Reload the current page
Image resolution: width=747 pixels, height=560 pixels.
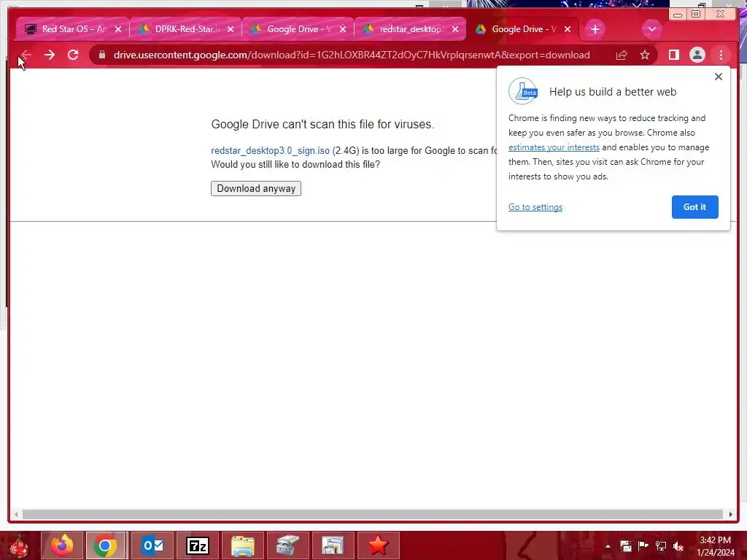pyautogui.click(x=73, y=55)
